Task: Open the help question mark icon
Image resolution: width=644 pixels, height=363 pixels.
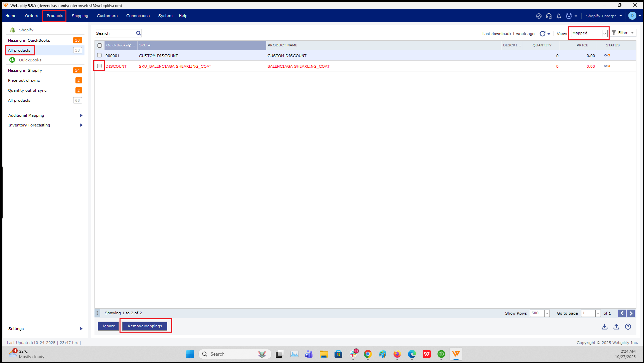Action: [x=628, y=327]
